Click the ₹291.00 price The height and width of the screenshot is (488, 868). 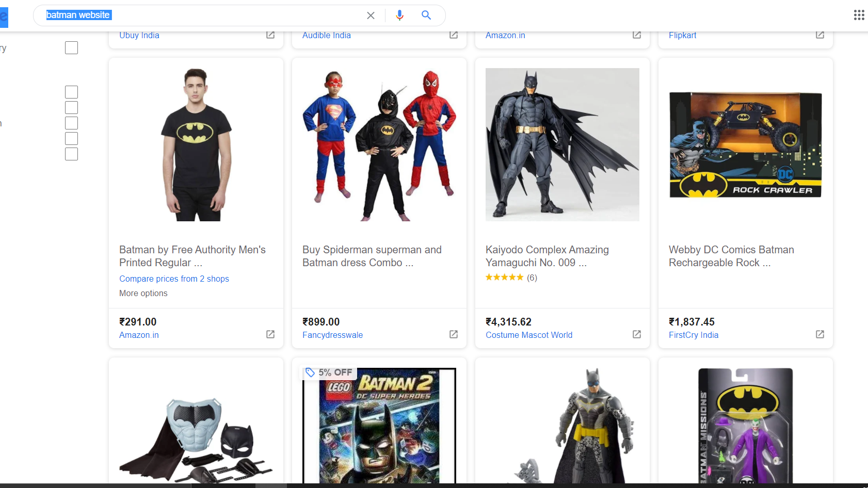[x=138, y=322]
